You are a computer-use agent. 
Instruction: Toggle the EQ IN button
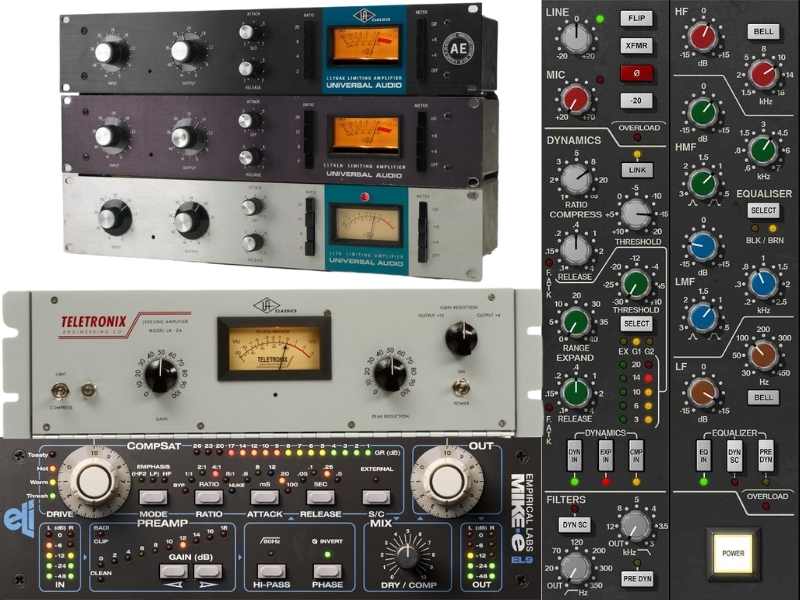pyautogui.click(x=704, y=455)
